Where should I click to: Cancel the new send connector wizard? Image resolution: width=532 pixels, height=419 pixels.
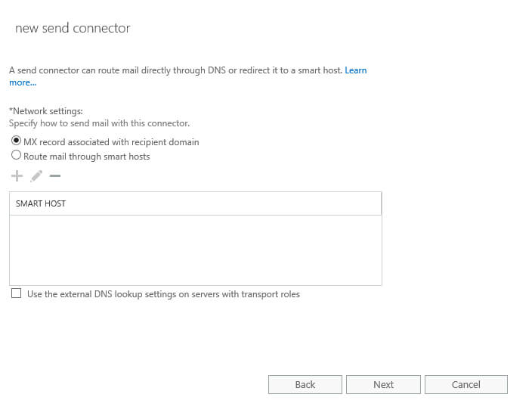click(x=466, y=384)
